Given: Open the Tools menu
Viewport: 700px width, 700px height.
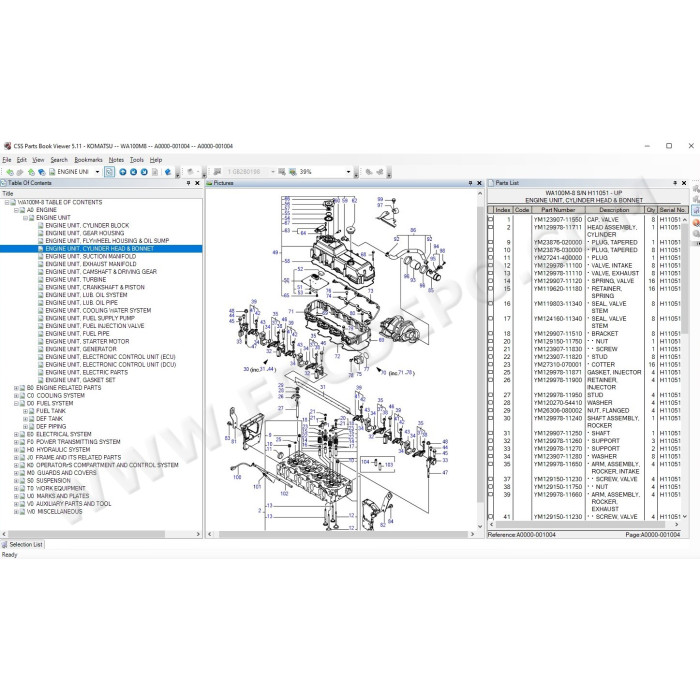Looking at the screenshot, I should [x=137, y=160].
